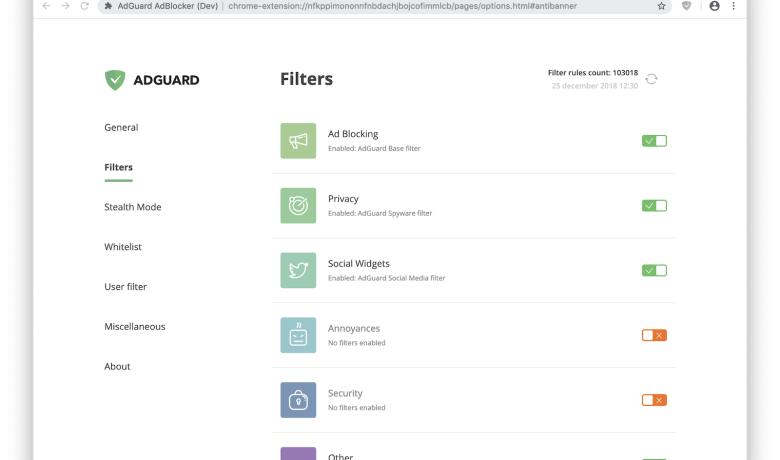Screen dimensions: 780x460
Task: Open the Whitelist section
Action: 123,247
